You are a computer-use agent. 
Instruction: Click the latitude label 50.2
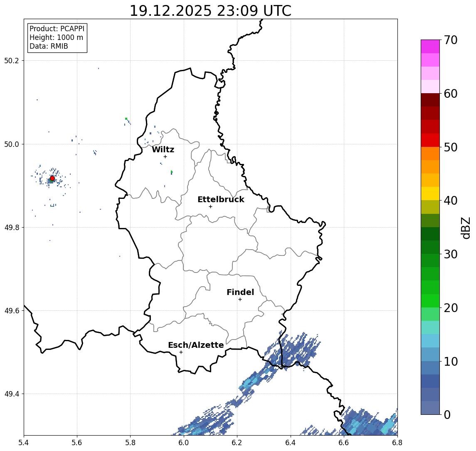pyautogui.click(x=12, y=60)
